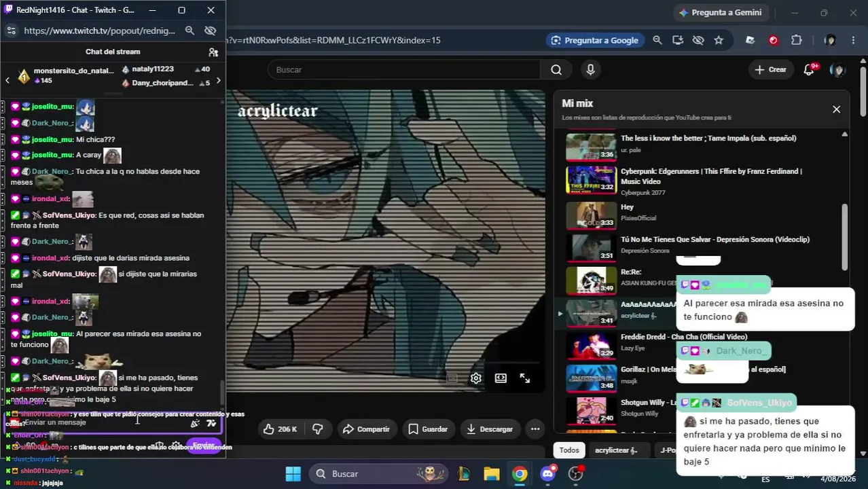Save video with the Guardar button

tap(428, 429)
